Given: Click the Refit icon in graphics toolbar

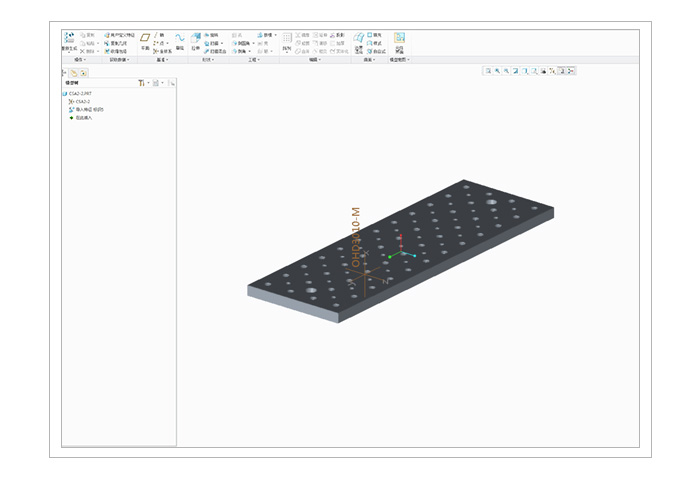Looking at the screenshot, I should click(488, 71).
